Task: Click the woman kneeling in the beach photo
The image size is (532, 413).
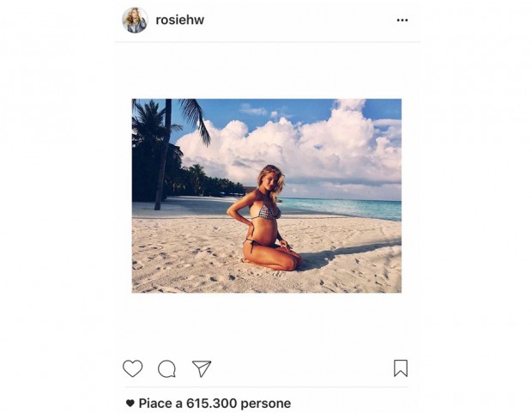Action: click(x=264, y=218)
